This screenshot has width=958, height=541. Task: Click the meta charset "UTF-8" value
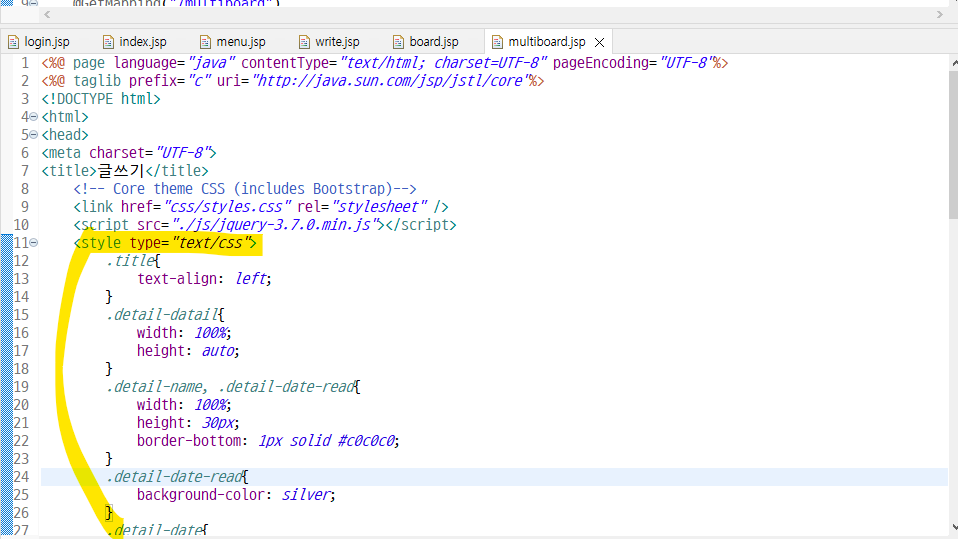pyautogui.click(x=183, y=153)
